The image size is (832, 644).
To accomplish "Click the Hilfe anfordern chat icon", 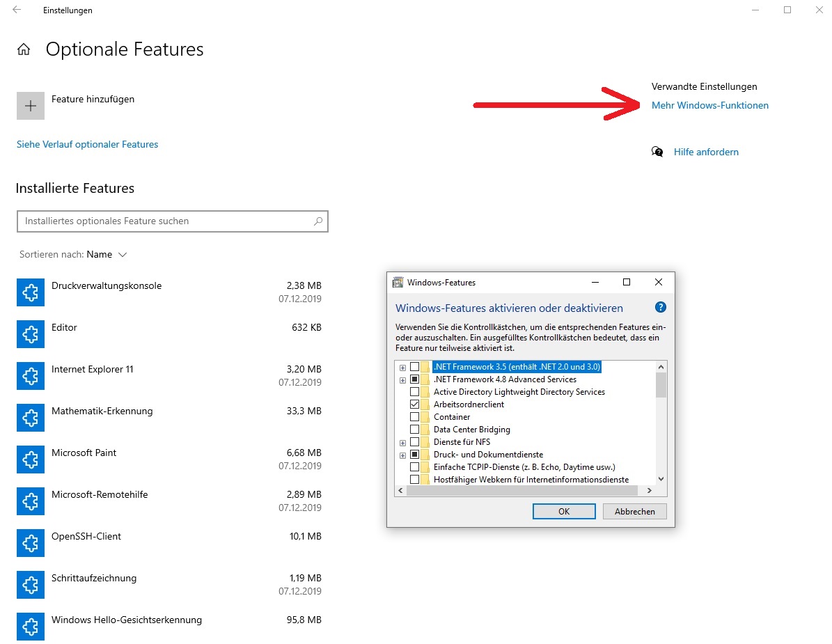I will point(657,152).
